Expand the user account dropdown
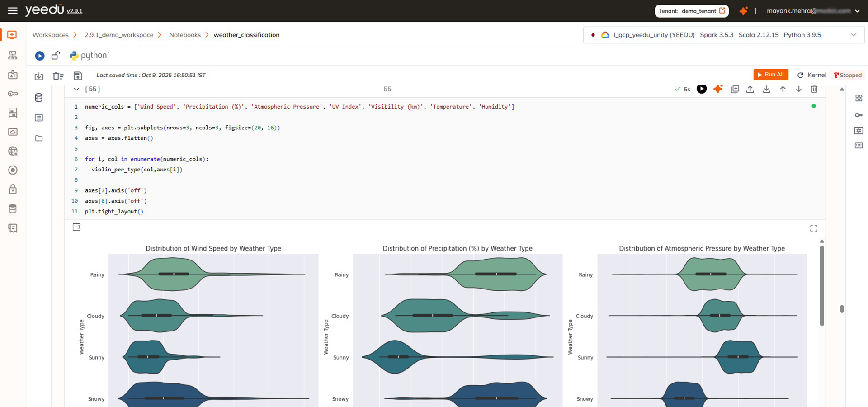Image resolution: width=868 pixels, height=407 pixels. [x=857, y=11]
